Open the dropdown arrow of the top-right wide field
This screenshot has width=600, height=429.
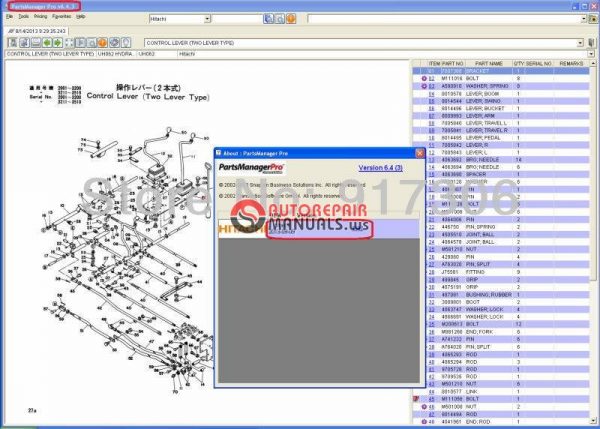(584, 19)
